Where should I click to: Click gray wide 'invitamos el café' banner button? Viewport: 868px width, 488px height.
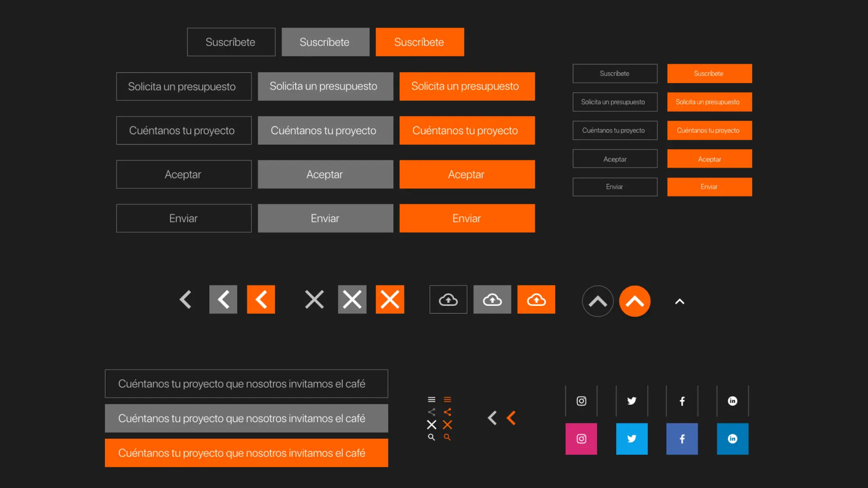click(246, 418)
